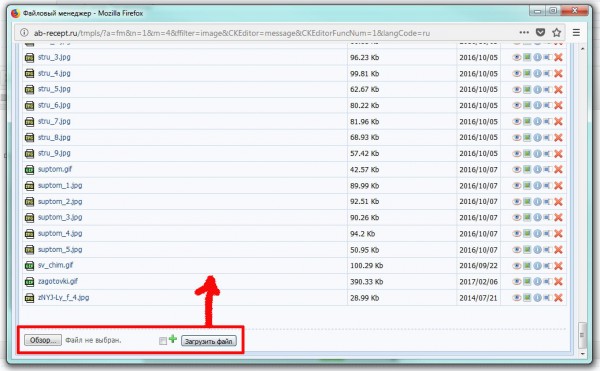Select the sv_chim.gif file name
The width and height of the screenshot is (600, 371).
55,265
